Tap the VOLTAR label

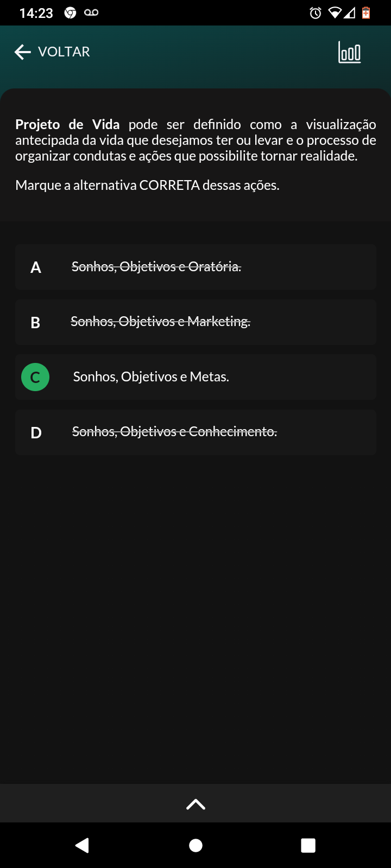click(x=64, y=52)
